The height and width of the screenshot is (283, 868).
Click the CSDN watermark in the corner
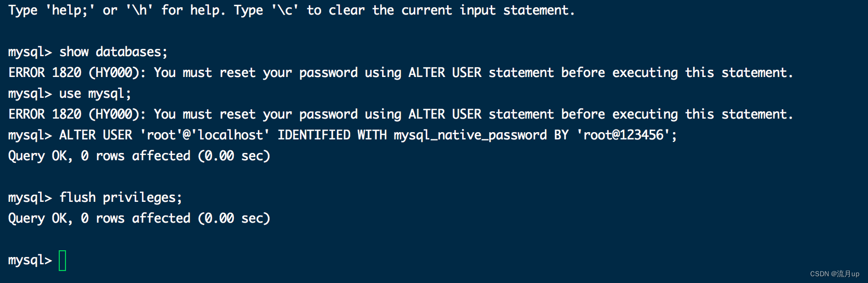(834, 274)
